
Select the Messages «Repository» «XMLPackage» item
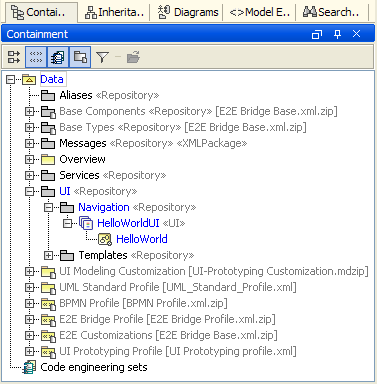153,143
